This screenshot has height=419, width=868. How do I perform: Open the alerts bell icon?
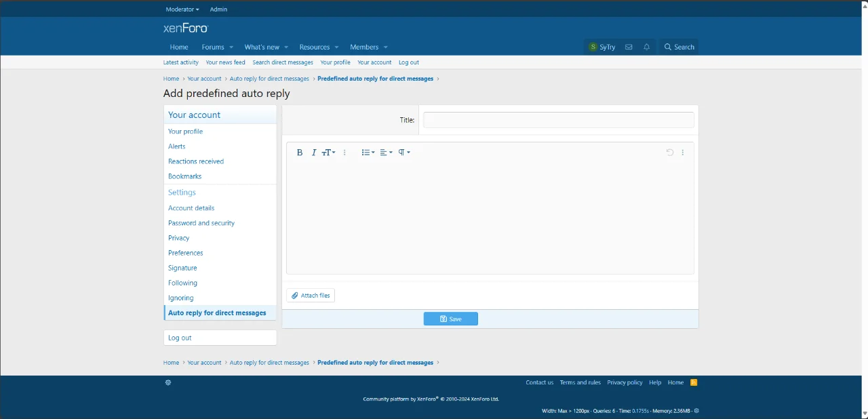click(646, 47)
